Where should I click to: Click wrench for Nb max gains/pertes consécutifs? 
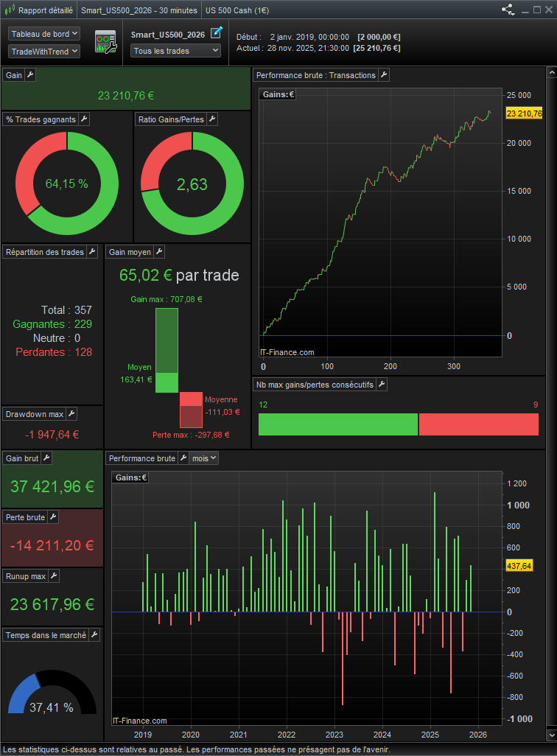pyautogui.click(x=381, y=385)
